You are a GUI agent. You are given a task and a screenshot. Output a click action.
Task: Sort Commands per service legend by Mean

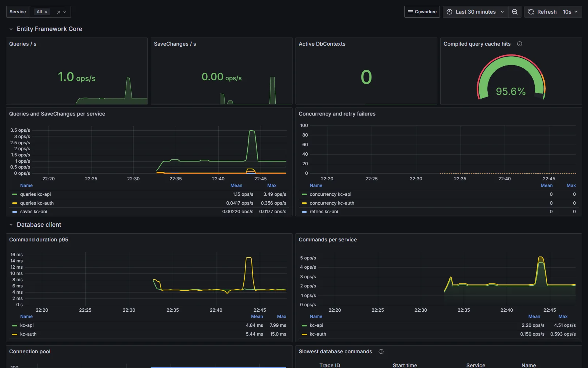(x=534, y=316)
